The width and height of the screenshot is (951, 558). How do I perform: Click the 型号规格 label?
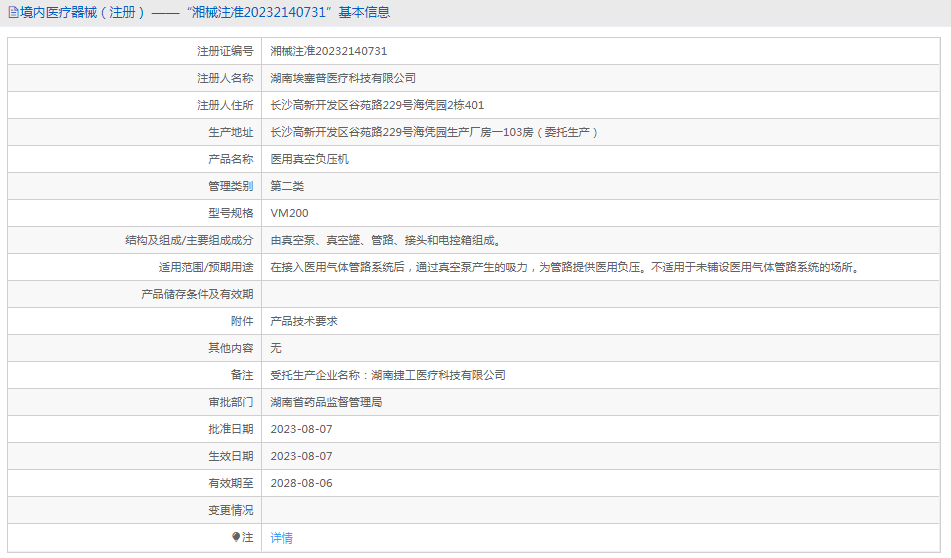click(230, 213)
